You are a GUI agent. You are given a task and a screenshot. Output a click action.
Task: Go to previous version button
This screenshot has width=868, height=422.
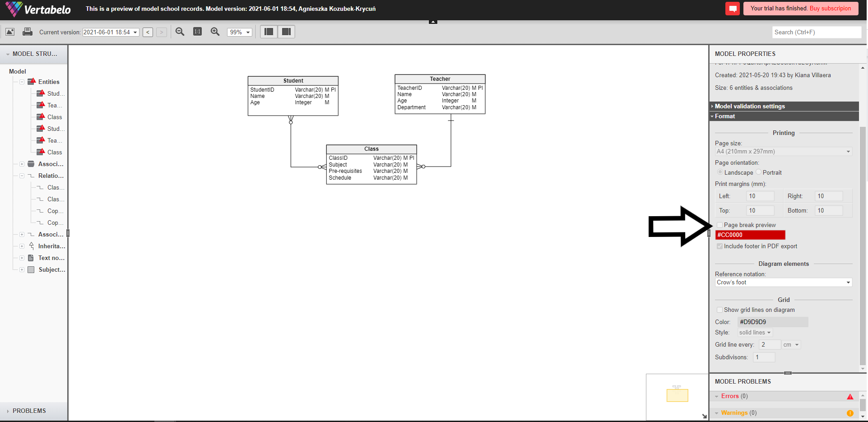point(148,32)
